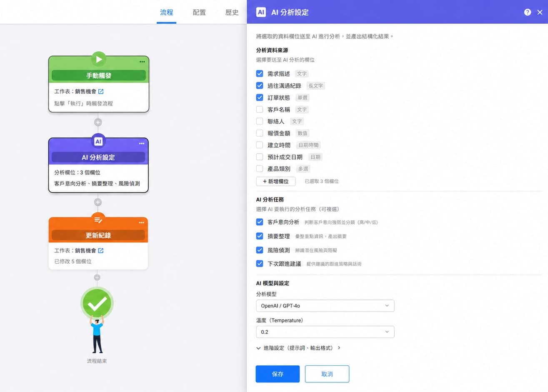Toggle the 客戶意向分析 task checkbox
Image resolution: width=548 pixels, height=392 pixels.
click(x=260, y=222)
